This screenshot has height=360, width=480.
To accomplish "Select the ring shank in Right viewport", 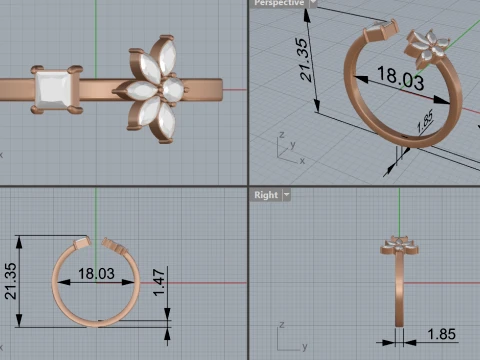I will pos(399,289).
